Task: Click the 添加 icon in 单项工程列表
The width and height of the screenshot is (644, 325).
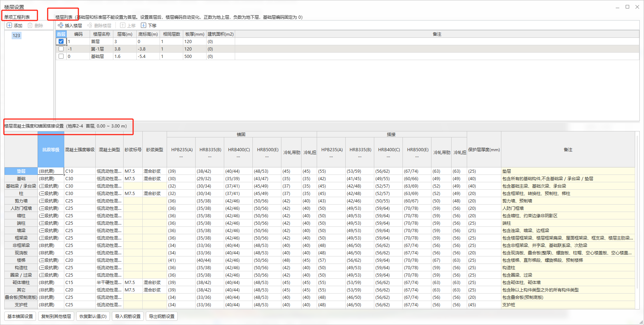Action: 10,25
